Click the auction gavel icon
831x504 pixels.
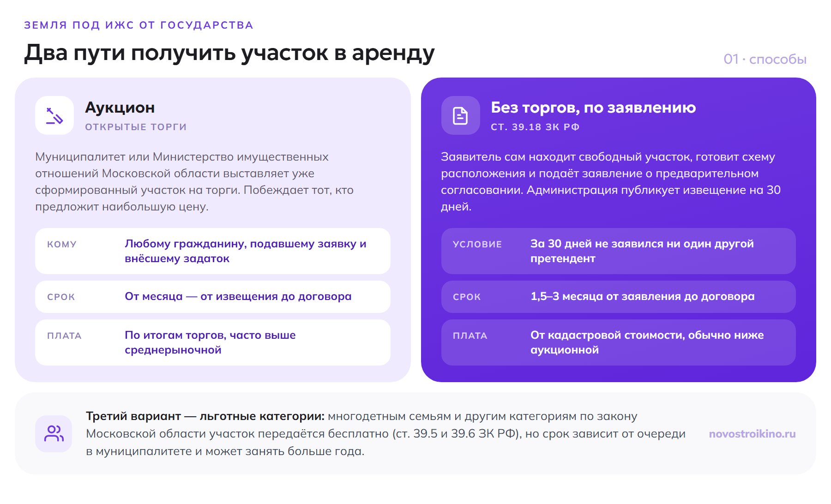(54, 115)
